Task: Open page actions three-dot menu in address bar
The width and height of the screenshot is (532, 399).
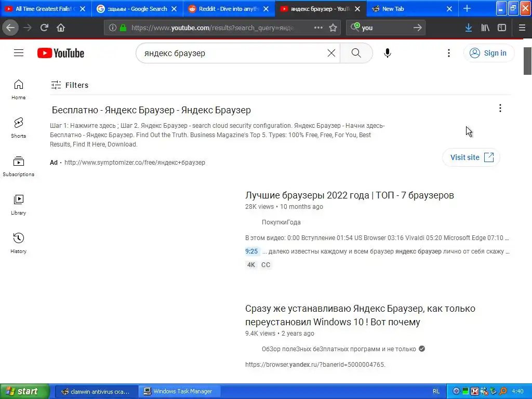Action: [x=318, y=28]
